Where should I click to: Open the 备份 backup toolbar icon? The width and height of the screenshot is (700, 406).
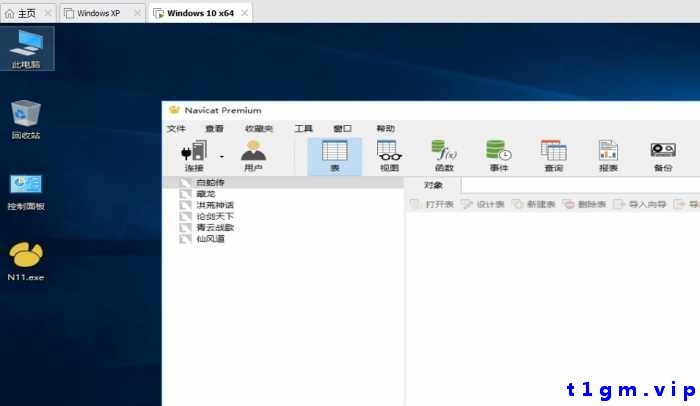[663, 156]
